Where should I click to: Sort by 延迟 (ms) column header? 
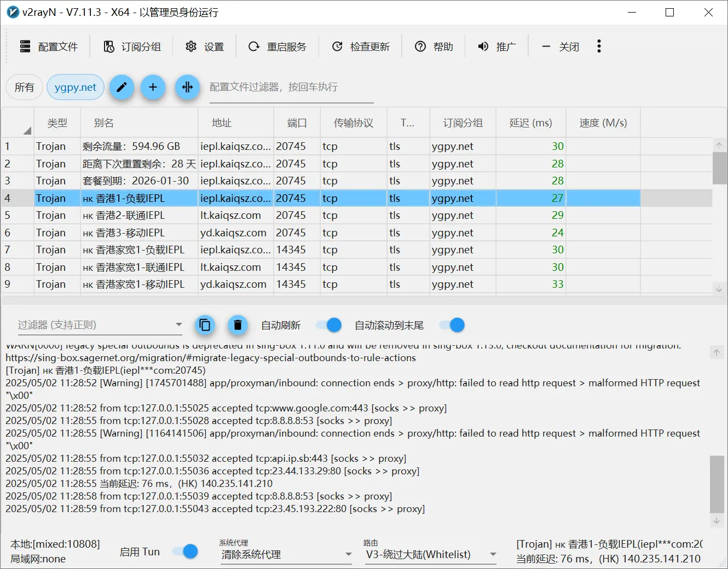click(531, 123)
